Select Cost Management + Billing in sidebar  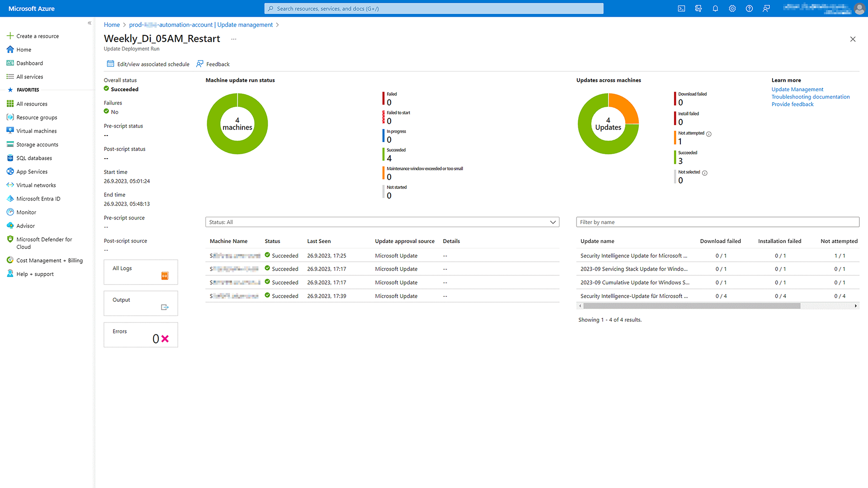(49, 260)
